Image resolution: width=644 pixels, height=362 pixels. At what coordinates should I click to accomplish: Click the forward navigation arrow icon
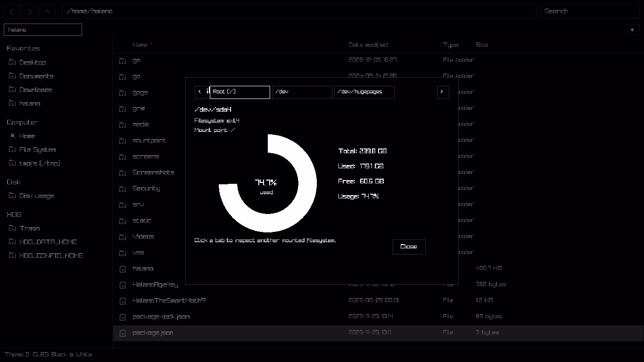click(x=30, y=11)
